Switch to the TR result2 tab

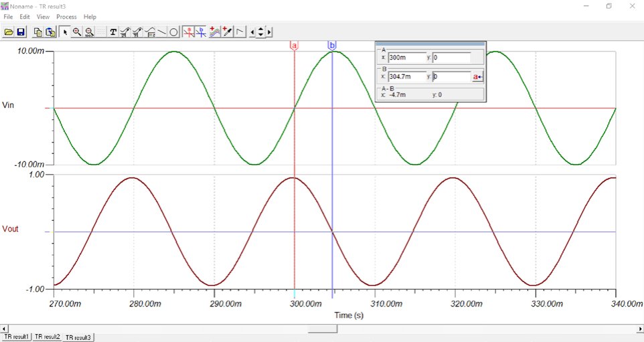pos(48,337)
